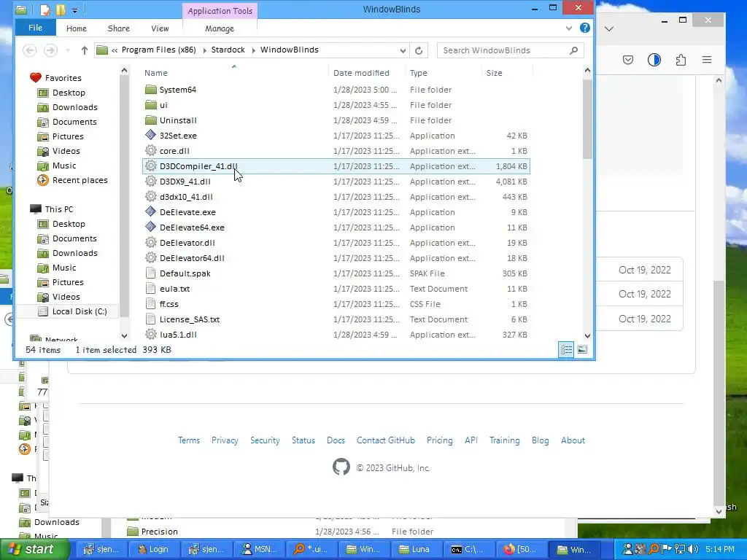Select the eula.txt file name
Image resolution: width=747 pixels, height=560 pixels.
click(174, 289)
